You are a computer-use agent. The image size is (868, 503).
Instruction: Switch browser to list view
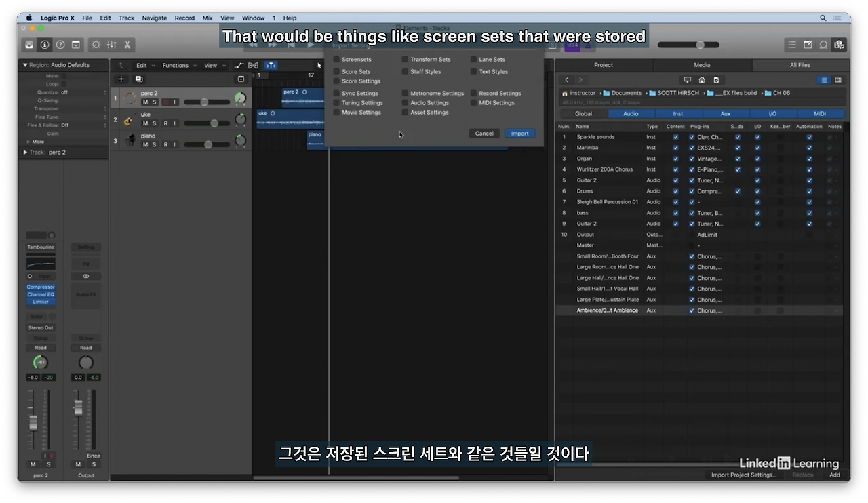point(825,80)
